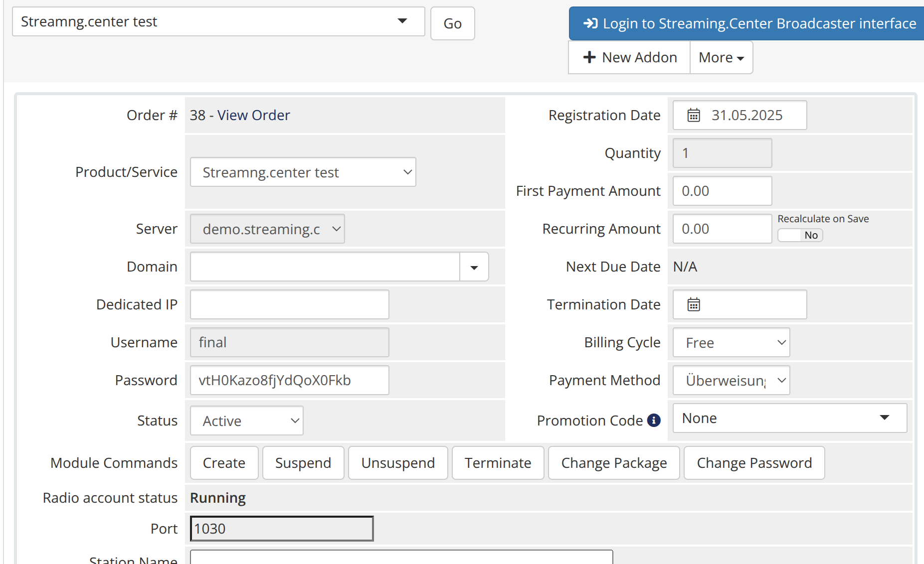
Task: Focus the Dedicated IP input field
Action: click(289, 304)
